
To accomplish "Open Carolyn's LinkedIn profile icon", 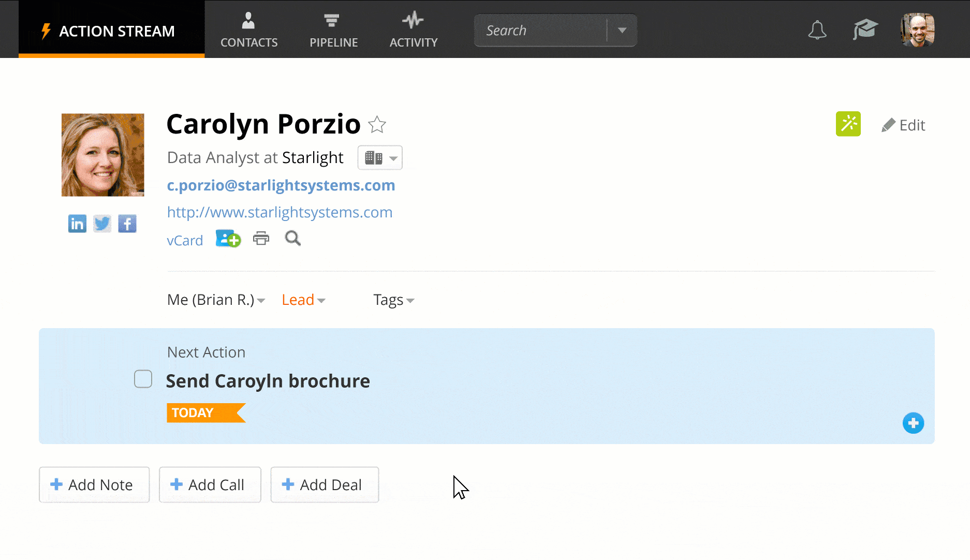I will point(77,224).
